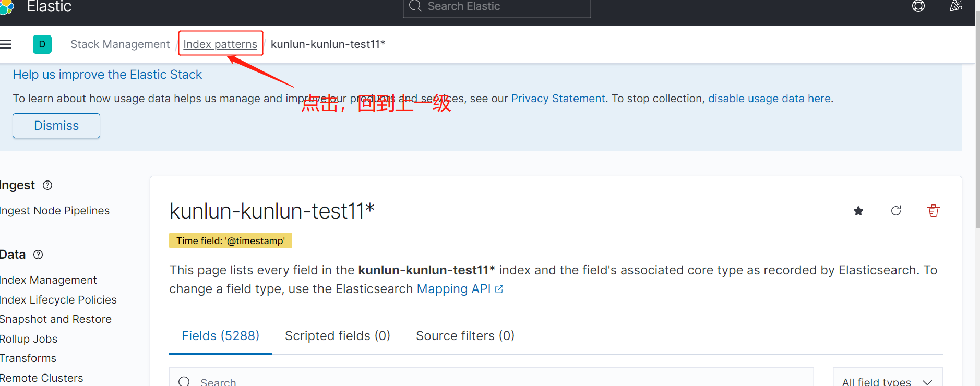Open the Privacy Statement link
Viewport: 980px width, 386px height.
558,99
